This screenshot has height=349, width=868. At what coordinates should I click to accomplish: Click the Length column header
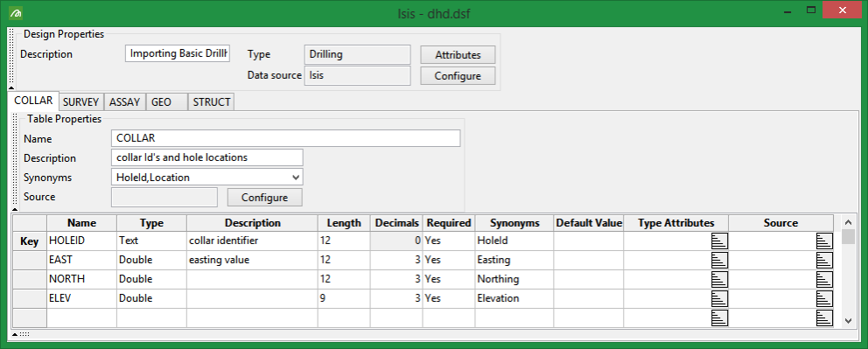point(344,223)
